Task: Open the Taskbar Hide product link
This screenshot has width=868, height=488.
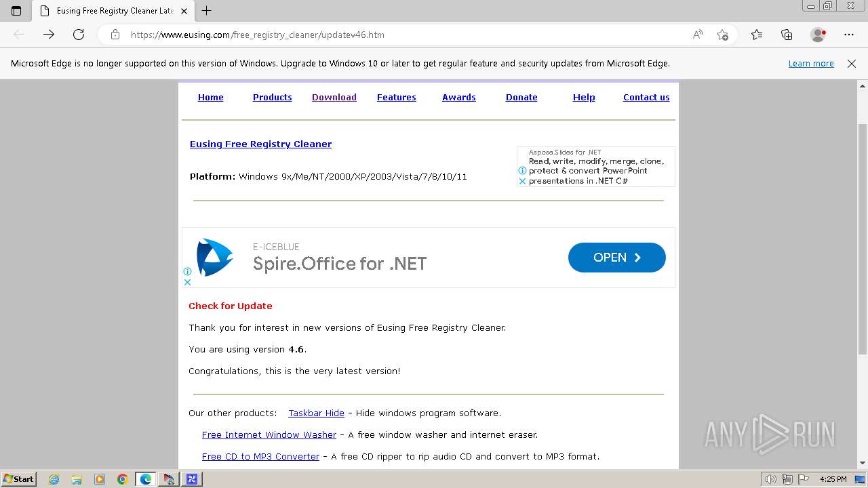Action: click(317, 413)
